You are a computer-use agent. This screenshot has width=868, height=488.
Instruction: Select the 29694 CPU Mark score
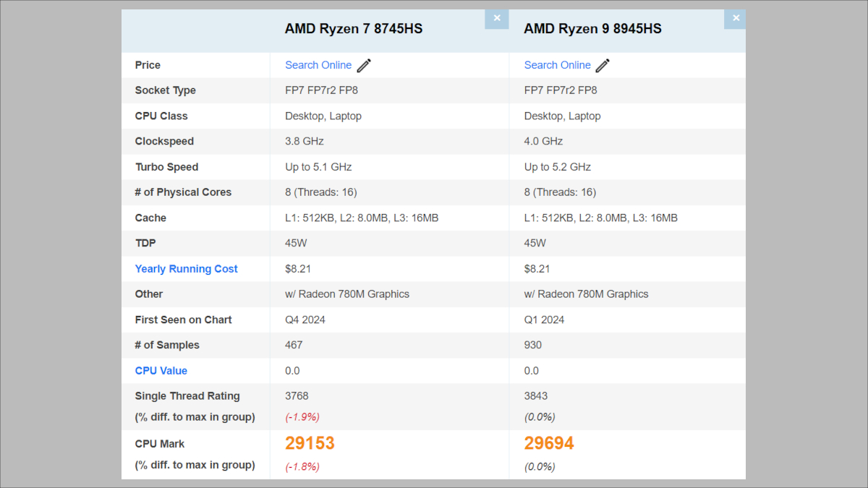pyautogui.click(x=548, y=442)
